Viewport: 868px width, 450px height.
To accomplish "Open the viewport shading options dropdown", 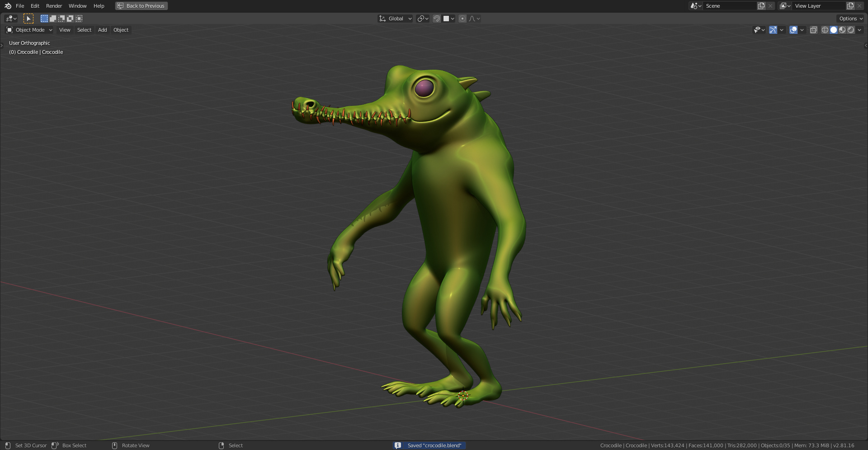I will point(859,30).
